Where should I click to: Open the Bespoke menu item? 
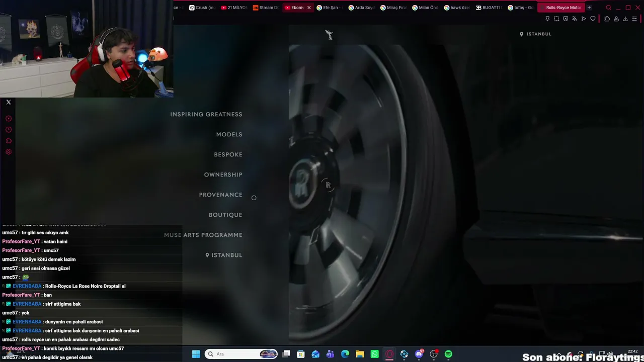pyautogui.click(x=228, y=154)
